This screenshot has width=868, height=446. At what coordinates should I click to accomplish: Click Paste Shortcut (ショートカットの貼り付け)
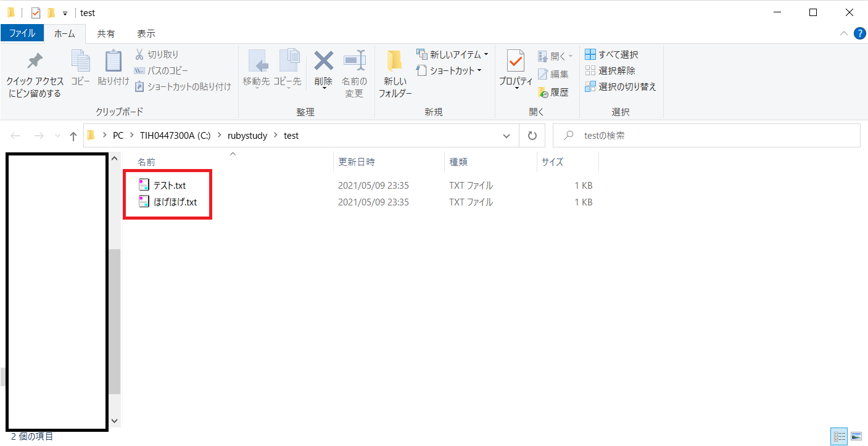183,87
